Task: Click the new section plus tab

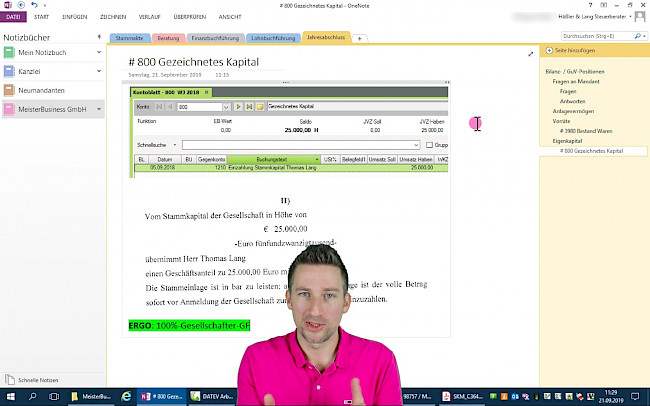Action: pos(360,38)
